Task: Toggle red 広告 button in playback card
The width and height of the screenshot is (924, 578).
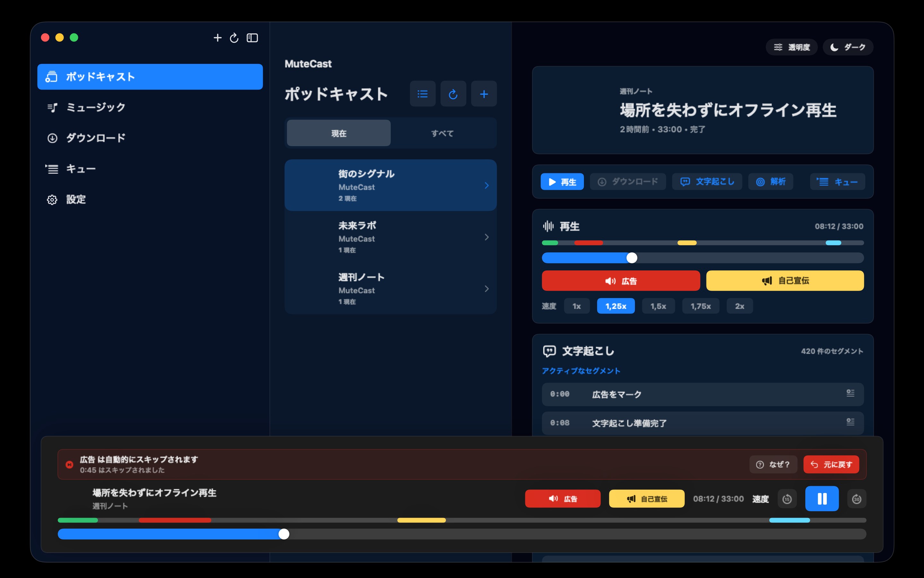Action: click(x=621, y=281)
